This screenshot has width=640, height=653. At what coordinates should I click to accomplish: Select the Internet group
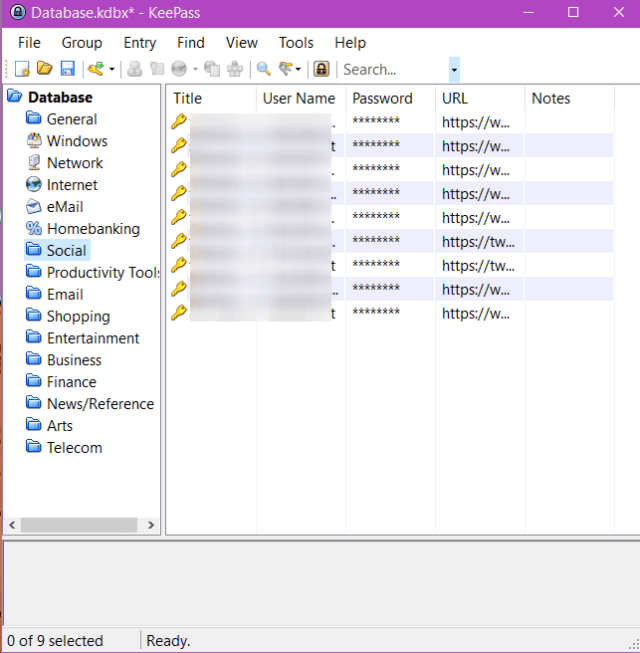coord(72,185)
